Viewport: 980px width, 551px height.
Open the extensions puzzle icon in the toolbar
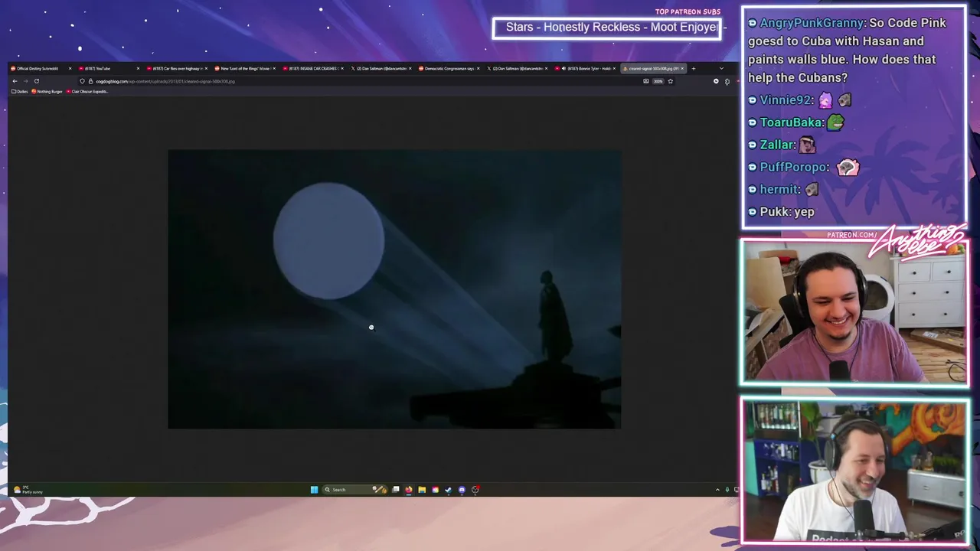[727, 81]
